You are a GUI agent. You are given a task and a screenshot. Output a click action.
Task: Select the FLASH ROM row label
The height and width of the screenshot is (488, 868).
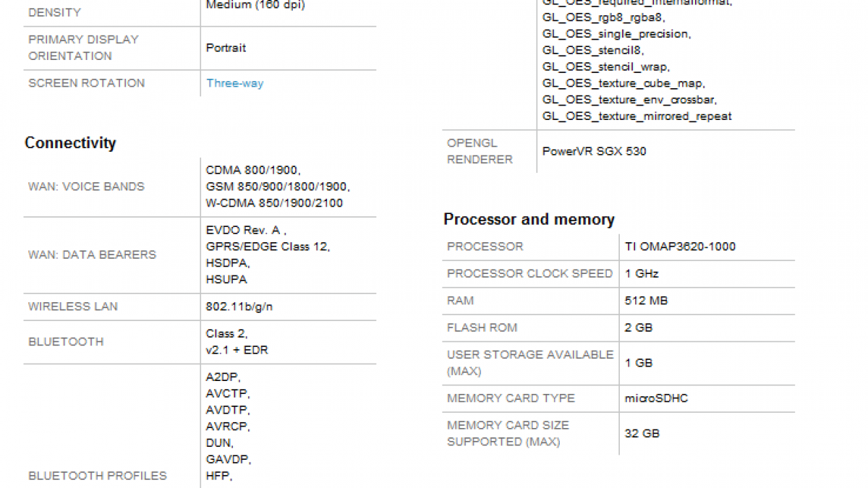tap(482, 328)
